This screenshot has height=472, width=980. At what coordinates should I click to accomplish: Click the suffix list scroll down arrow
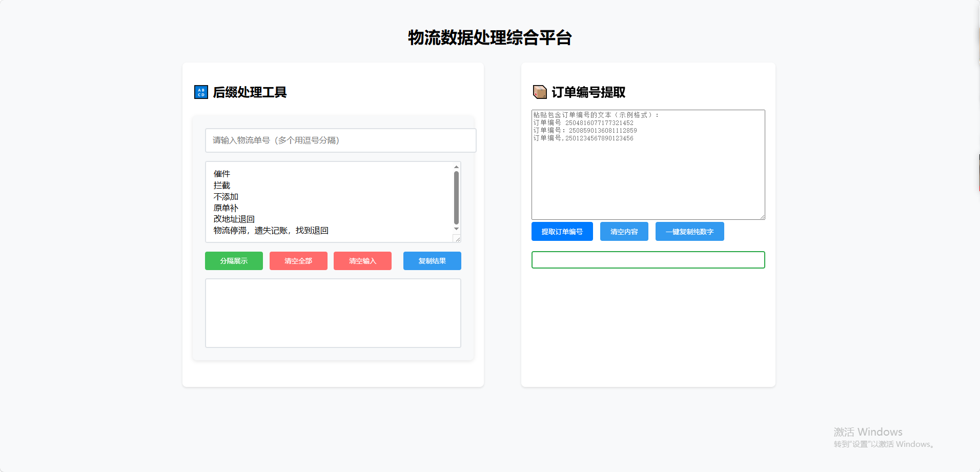coord(456,229)
